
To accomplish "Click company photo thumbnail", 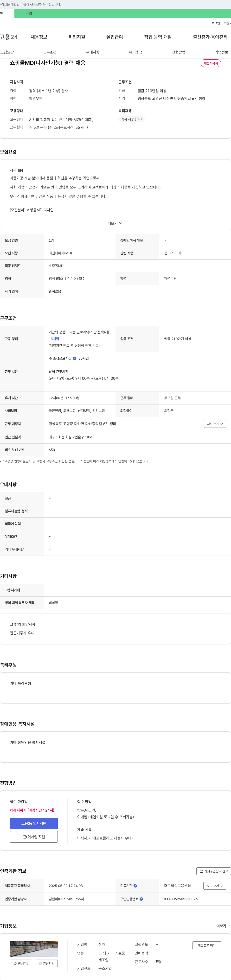I will point(34,949).
